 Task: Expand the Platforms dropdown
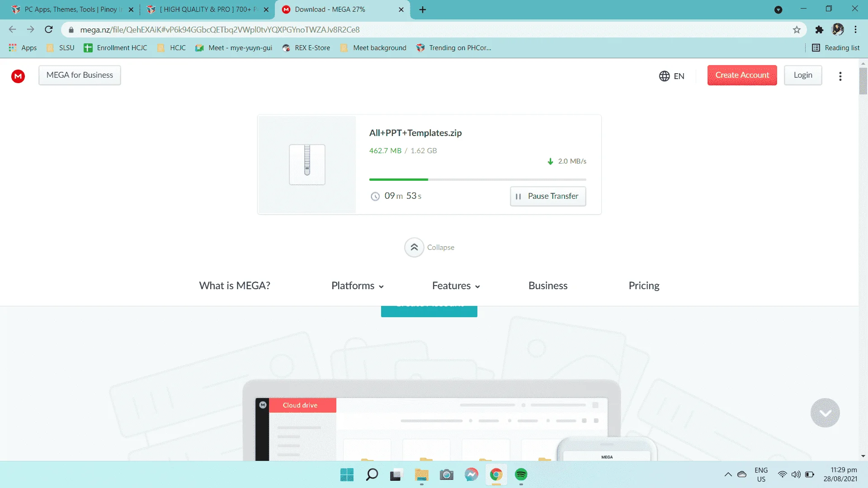tap(358, 286)
